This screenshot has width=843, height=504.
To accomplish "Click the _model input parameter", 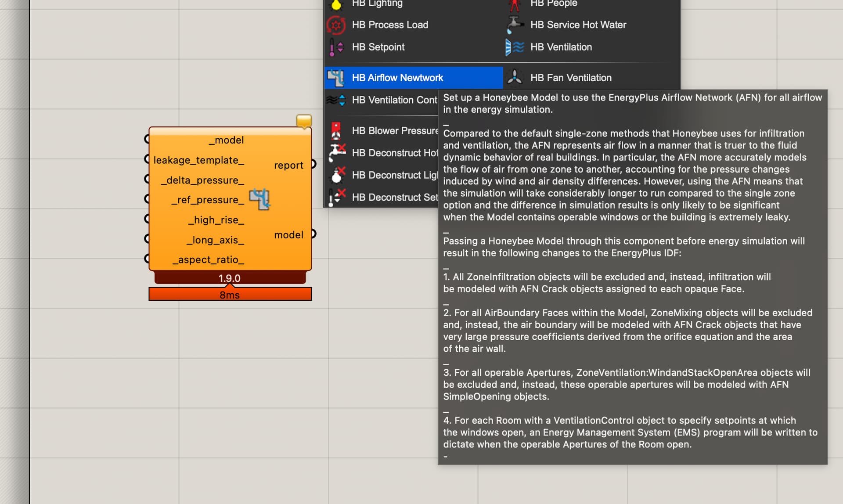I will pos(226,140).
